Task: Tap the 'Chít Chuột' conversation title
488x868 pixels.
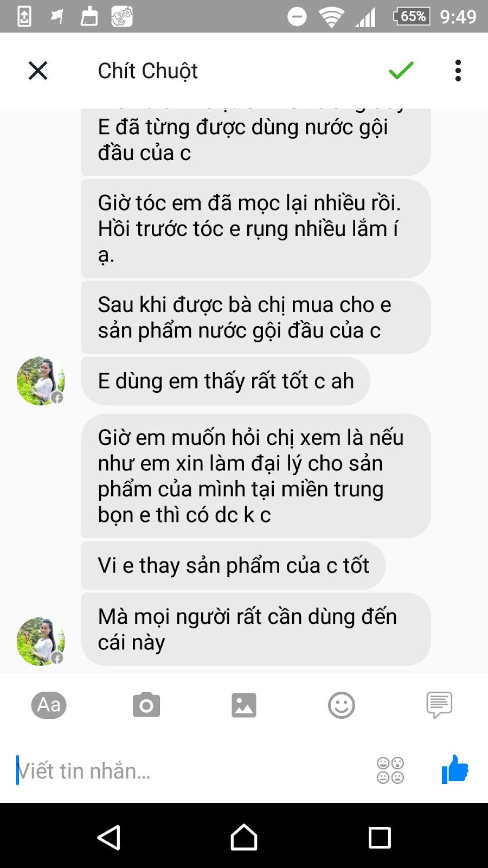Action: [147, 71]
